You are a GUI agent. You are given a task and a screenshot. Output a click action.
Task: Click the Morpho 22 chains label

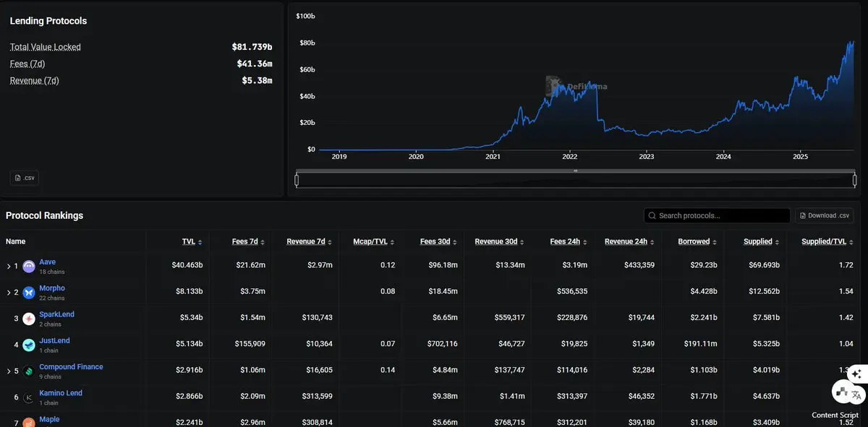click(x=51, y=298)
